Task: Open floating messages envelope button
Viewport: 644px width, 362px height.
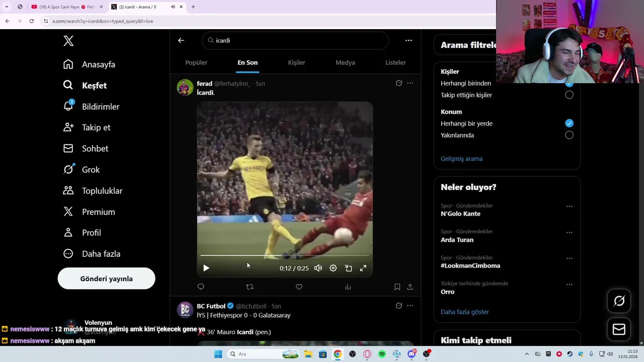Action: click(619, 329)
